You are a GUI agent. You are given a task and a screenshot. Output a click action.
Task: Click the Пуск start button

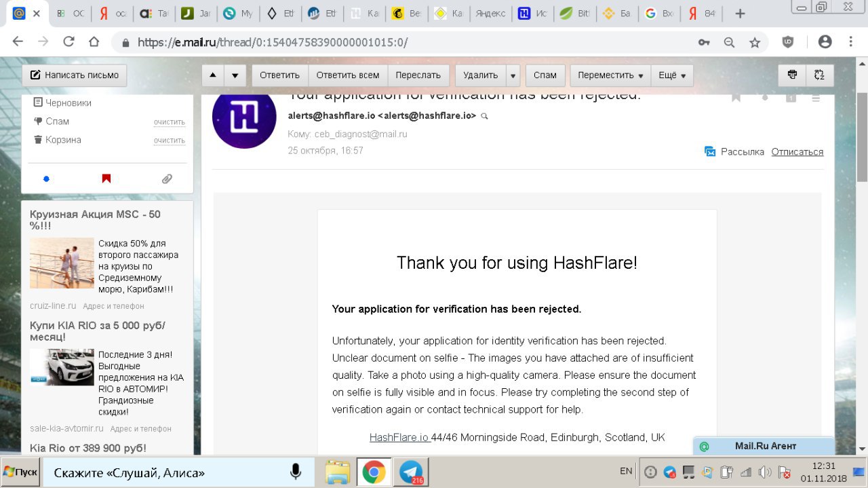[x=20, y=472]
